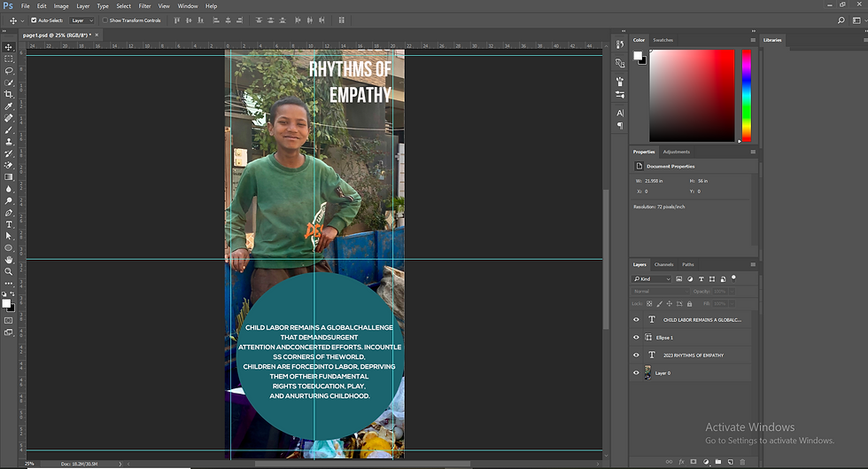This screenshot has width=868, height=469.
Task: Toggle the Auto-Select checkbox
Action: point(35,20)
